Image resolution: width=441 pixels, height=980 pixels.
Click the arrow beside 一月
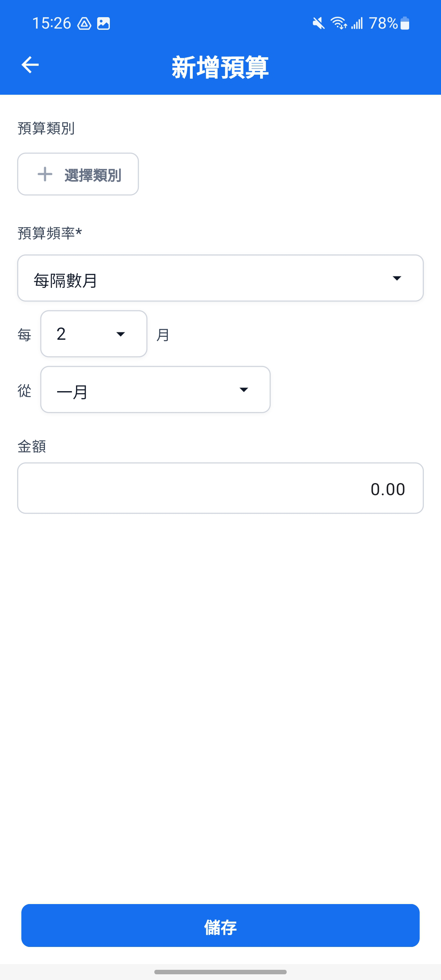coord(244,390)
